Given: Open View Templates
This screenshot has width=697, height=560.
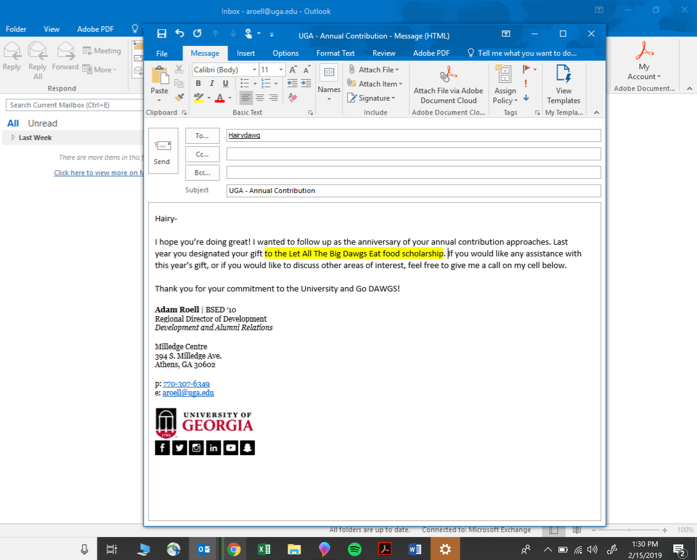Looking at the screenshot, I should 563,84.
